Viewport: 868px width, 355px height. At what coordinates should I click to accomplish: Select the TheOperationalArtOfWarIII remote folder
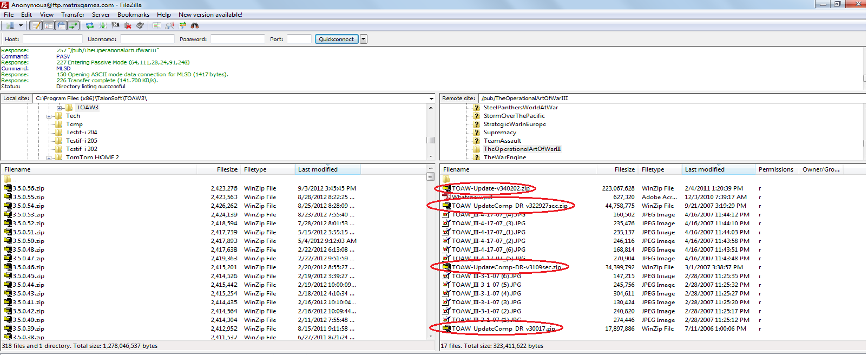522,149
